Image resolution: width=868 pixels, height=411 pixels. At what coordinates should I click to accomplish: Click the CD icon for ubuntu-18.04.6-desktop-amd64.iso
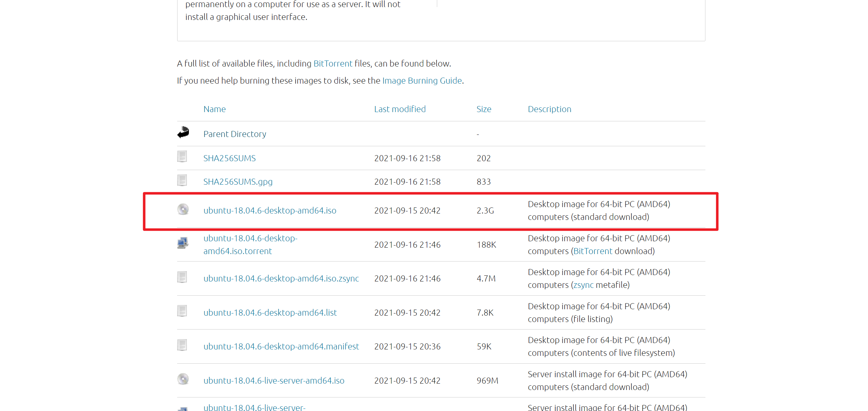[183, 210]
